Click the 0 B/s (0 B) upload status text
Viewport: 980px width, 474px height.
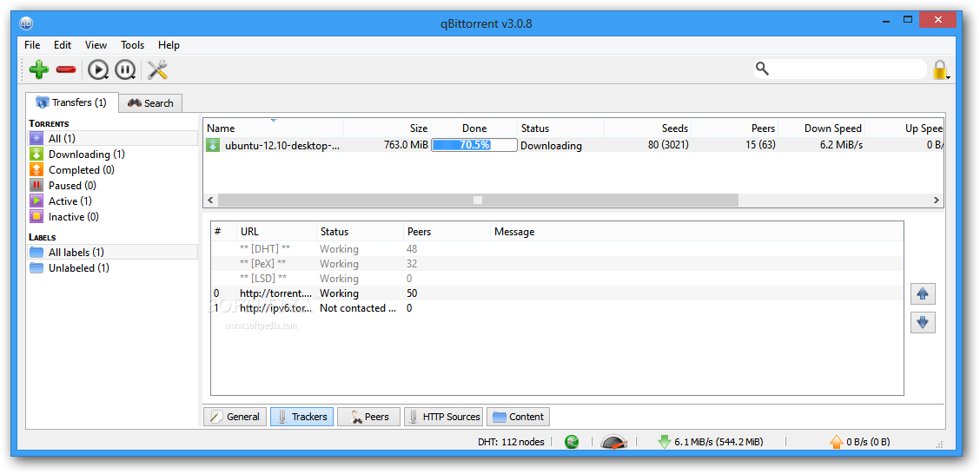pyautogui.click(x=868, y=442)
